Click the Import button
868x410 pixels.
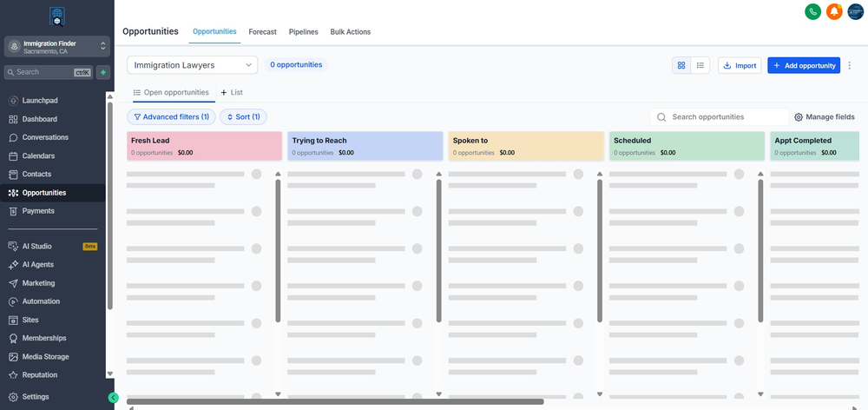(x=740, y=65)
